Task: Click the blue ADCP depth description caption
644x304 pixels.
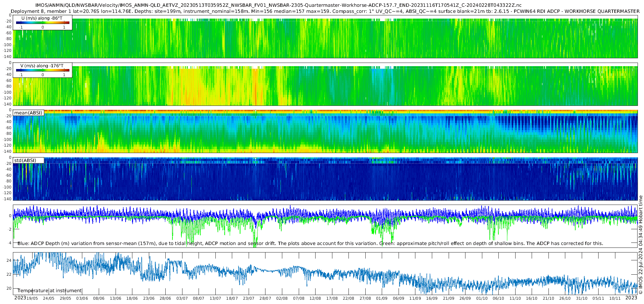Action: pyautogui.click(x=310, y=243)
